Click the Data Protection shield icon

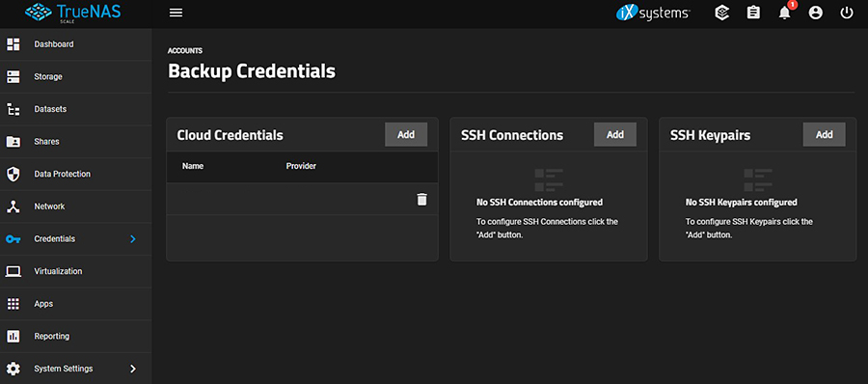[14, 174]
